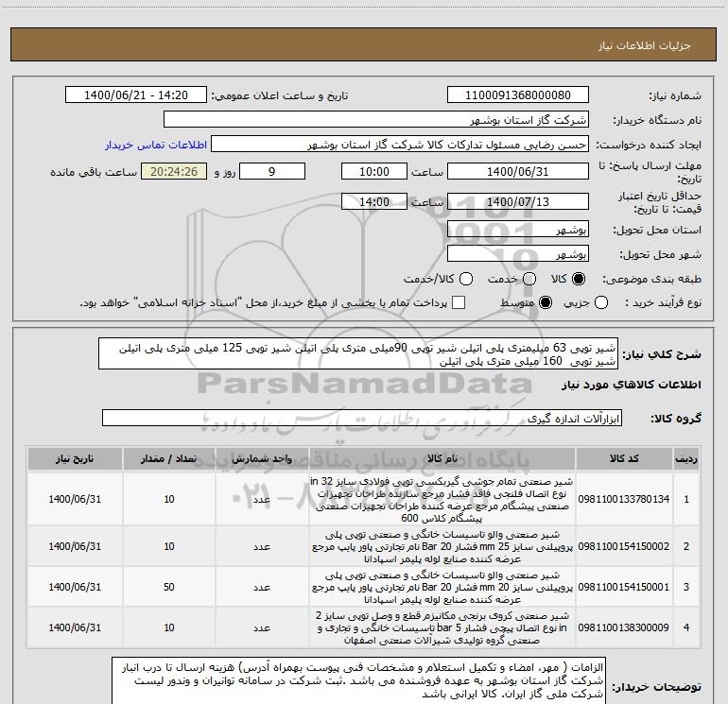This screenshot has height=704, width=728.
Task: Click the ردیف column header
Action: [x=686, y=459]
